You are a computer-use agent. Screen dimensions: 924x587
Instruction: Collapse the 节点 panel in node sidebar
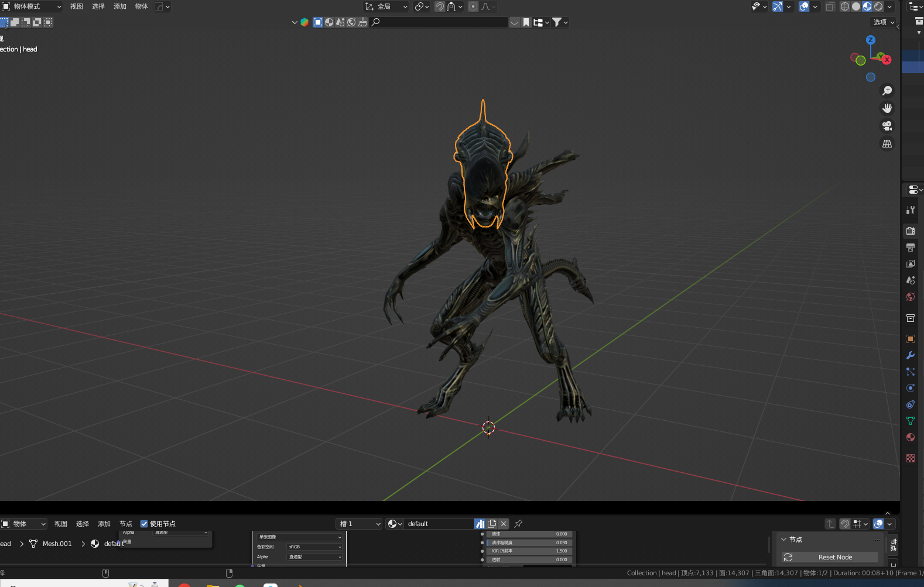[x=784, y=540]
